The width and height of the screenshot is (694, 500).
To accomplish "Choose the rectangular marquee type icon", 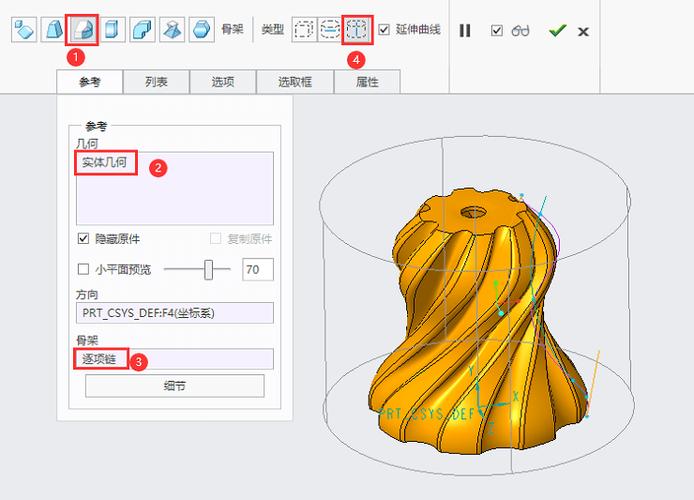I will pos(303,30).
